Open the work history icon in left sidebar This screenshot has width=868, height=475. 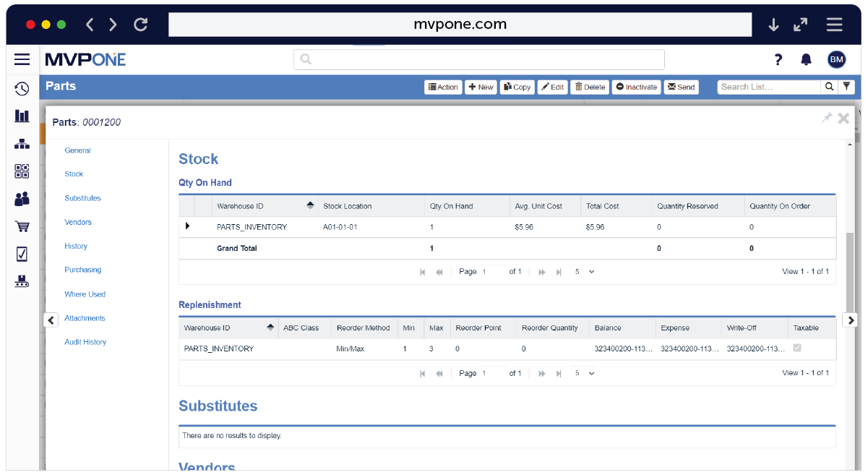22,88
